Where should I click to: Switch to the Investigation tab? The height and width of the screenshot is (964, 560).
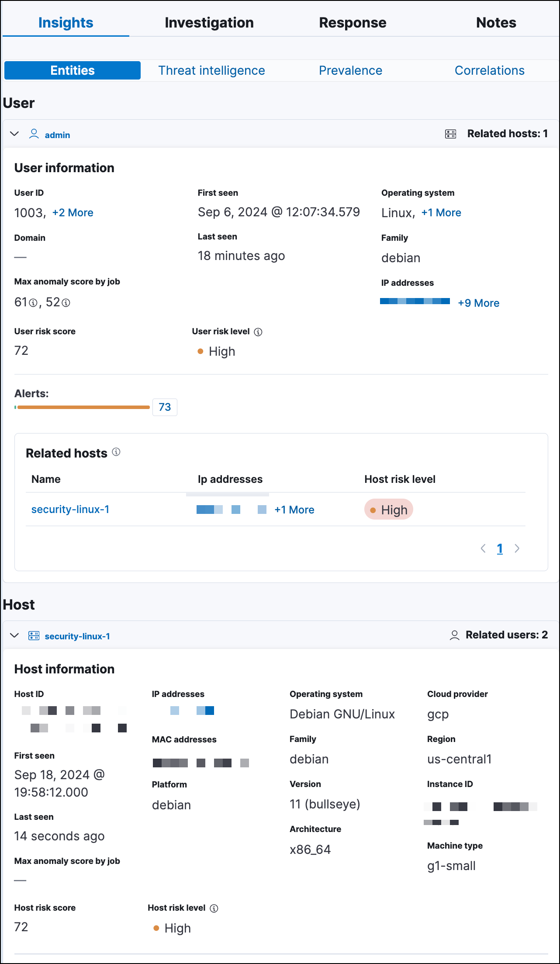point(209,23)
